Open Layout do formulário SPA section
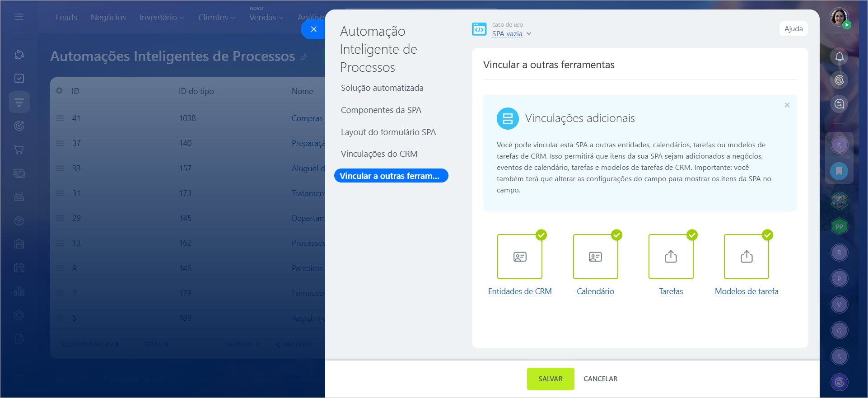868x398 pixels. point(388,132)
